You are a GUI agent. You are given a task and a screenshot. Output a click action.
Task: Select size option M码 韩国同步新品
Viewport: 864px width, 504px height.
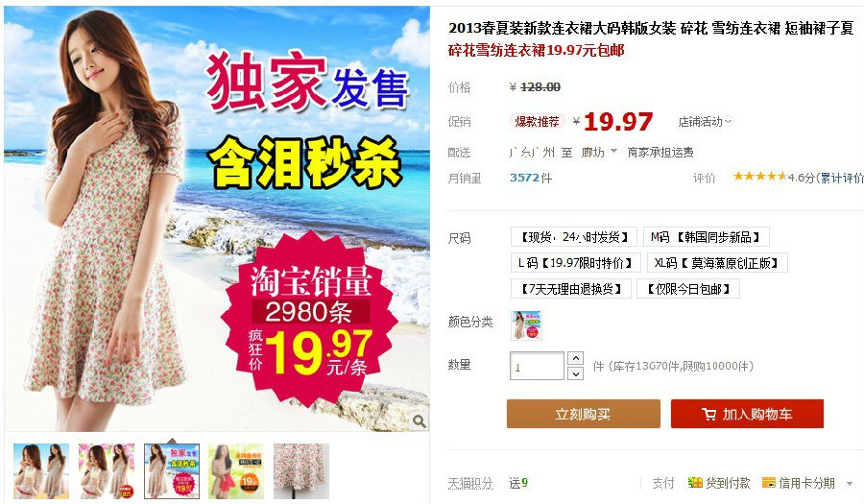706,237
